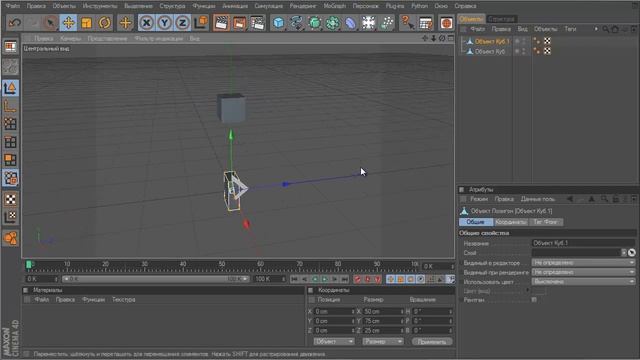Click the Undo arrow icon

(x=15, y=22)
